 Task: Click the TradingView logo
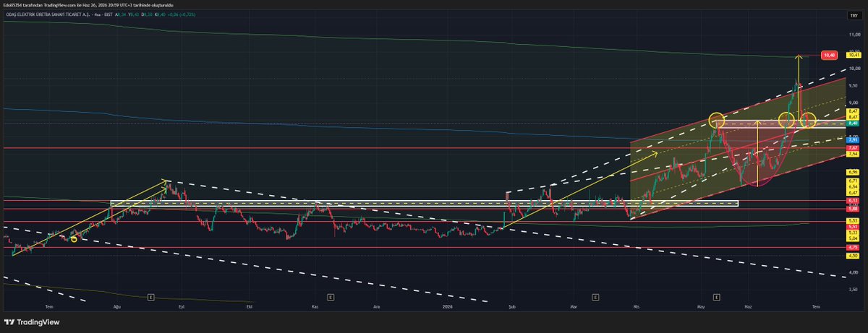point(33,322)
